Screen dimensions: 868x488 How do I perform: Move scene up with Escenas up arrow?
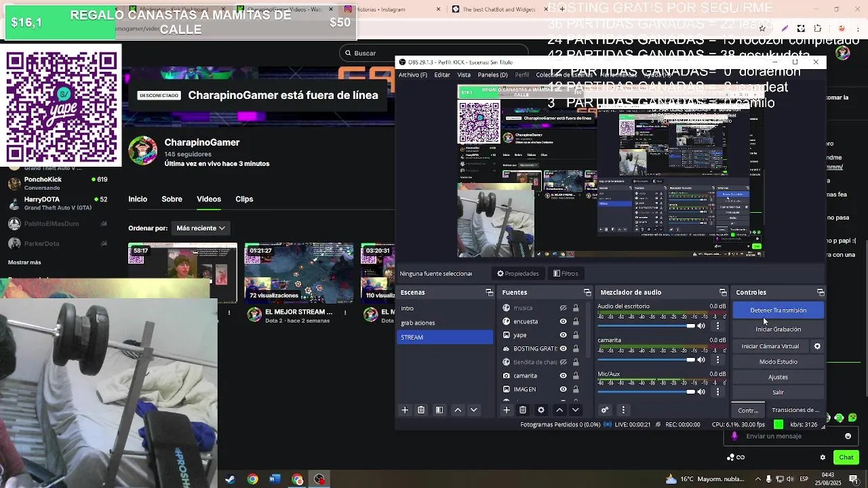(x=458, y=410)
